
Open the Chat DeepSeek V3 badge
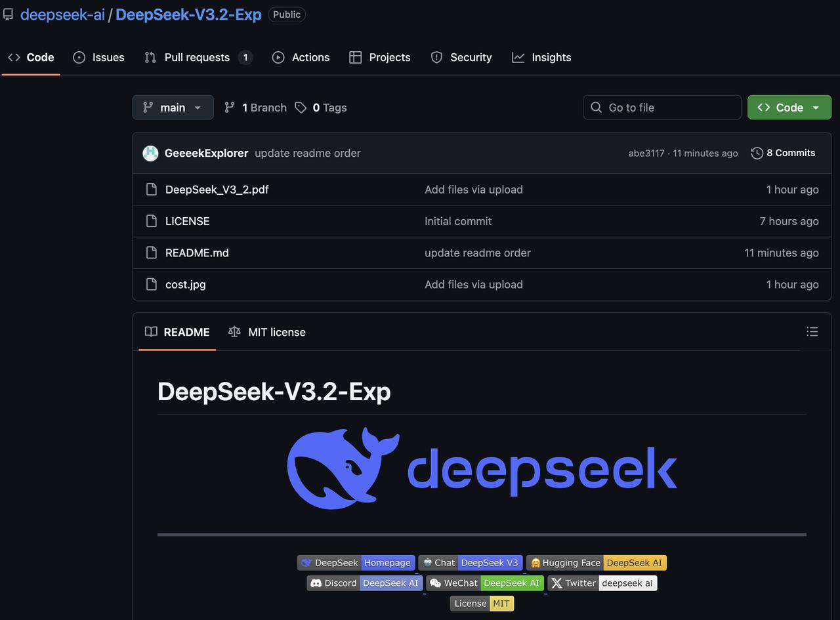tap(471, 563)
